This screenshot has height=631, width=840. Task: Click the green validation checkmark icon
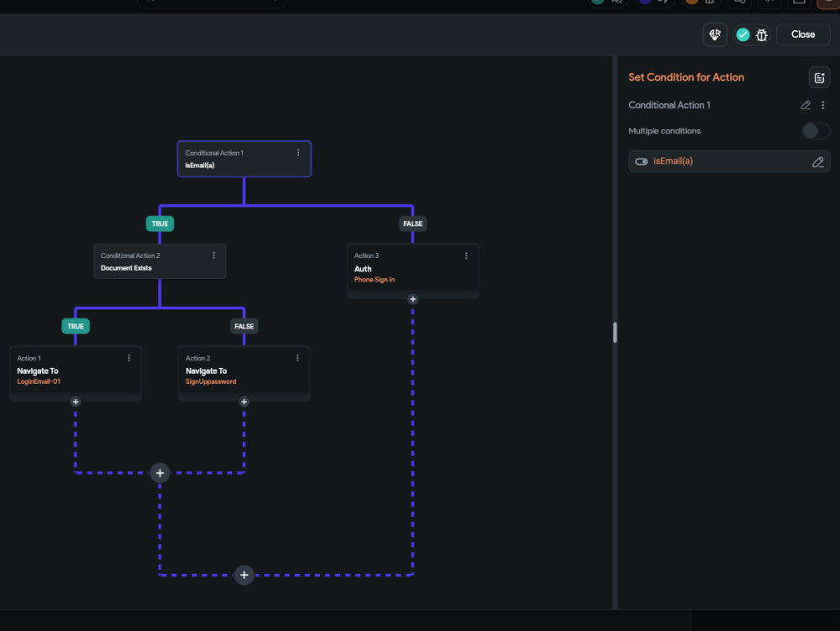(x=743, y=34)
